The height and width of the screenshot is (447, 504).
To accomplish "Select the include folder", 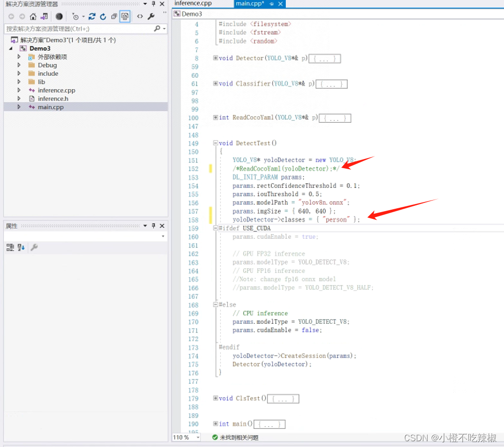I will click(48, 73).
